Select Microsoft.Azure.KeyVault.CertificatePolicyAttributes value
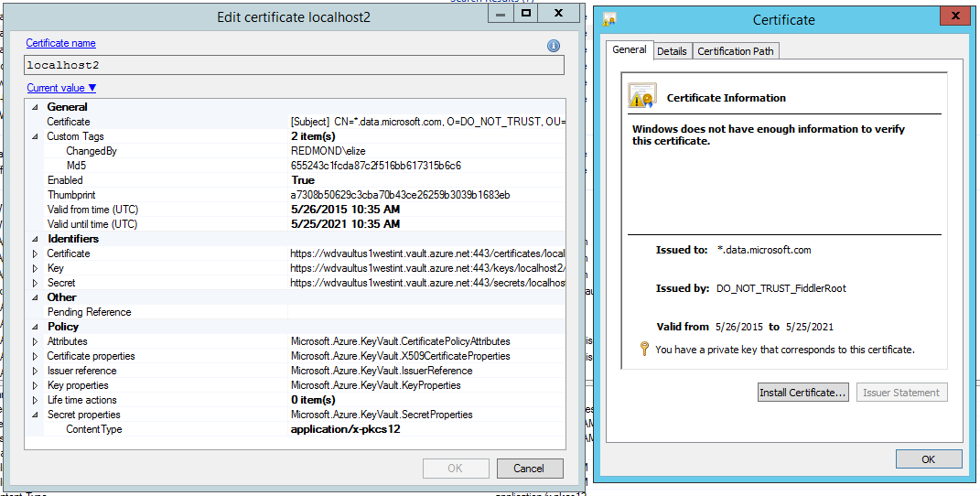Screen dimensions: 980x496 coord(401,341)
